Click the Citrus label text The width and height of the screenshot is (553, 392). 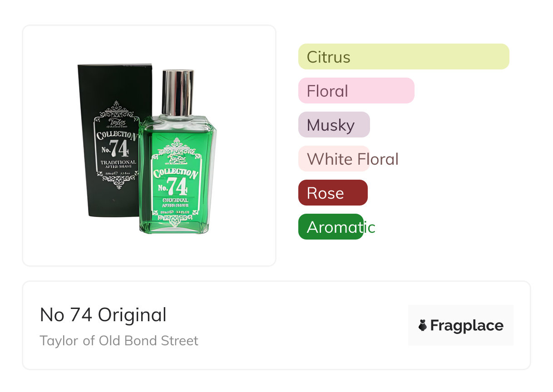tap(328, 57)
